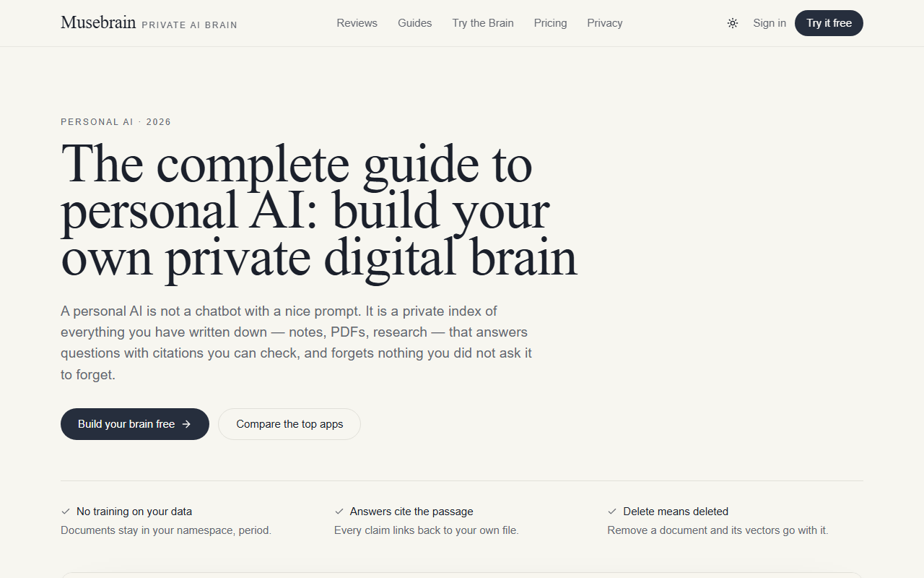The width and height of the screenshot is (924, 578).
Task: Open the Pricing page
Action: point(551,23)
